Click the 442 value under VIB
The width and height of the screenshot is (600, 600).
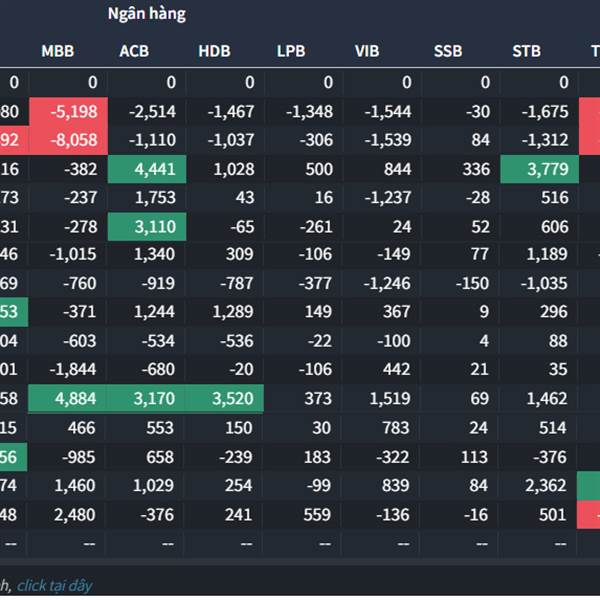point(397,369)
